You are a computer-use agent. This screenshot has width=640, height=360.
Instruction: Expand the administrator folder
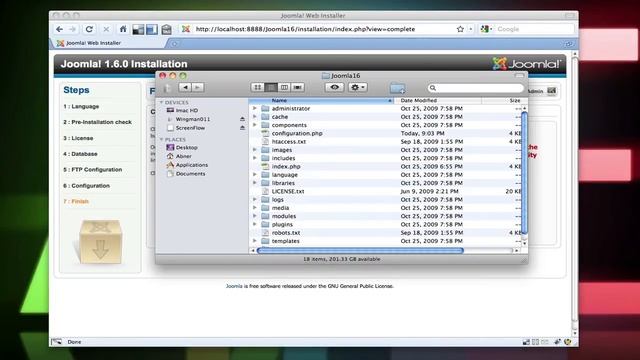[x=255, y=109]
